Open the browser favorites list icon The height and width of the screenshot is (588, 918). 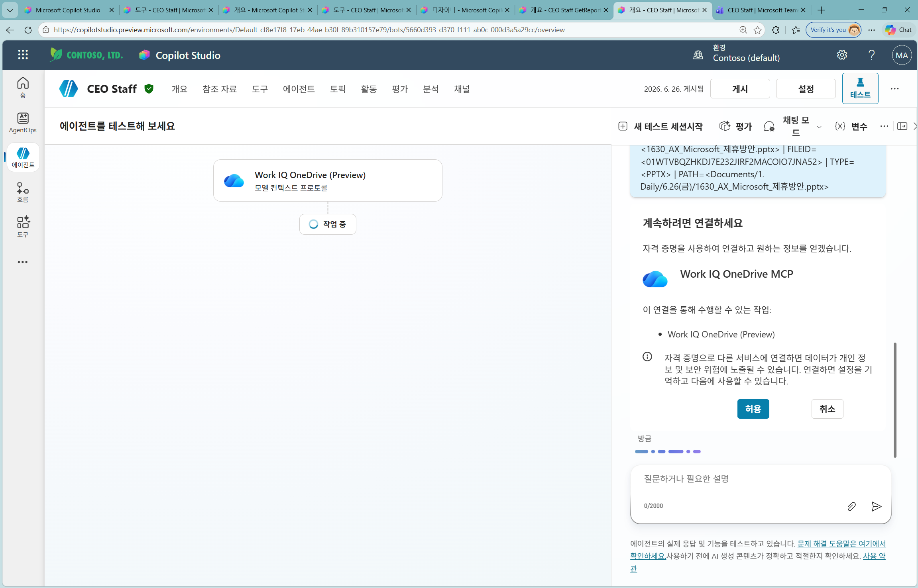click(796, 30)
